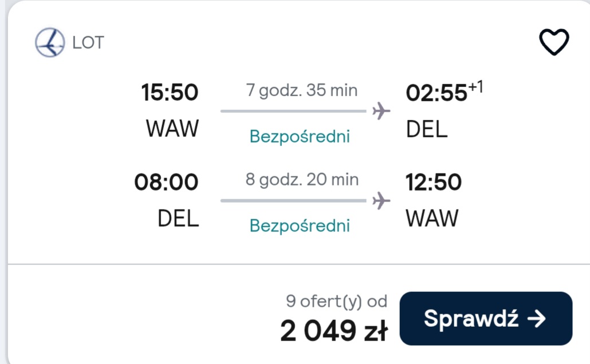This screenshot has height=364, width=590.
Task: Click the first Bezpośredni label
Action: 300,136
